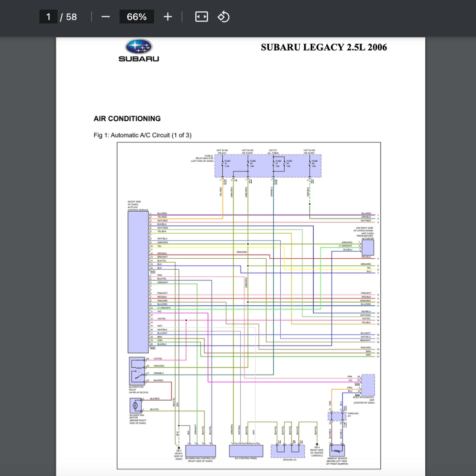Click the AIR CONDITIONING heading

pos(127,119)
